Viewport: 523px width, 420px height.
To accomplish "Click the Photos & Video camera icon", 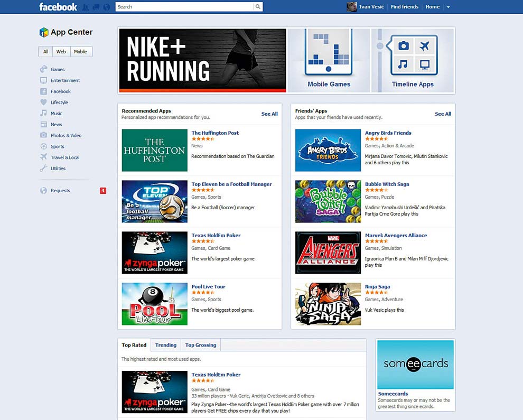I will coord(43,135).
